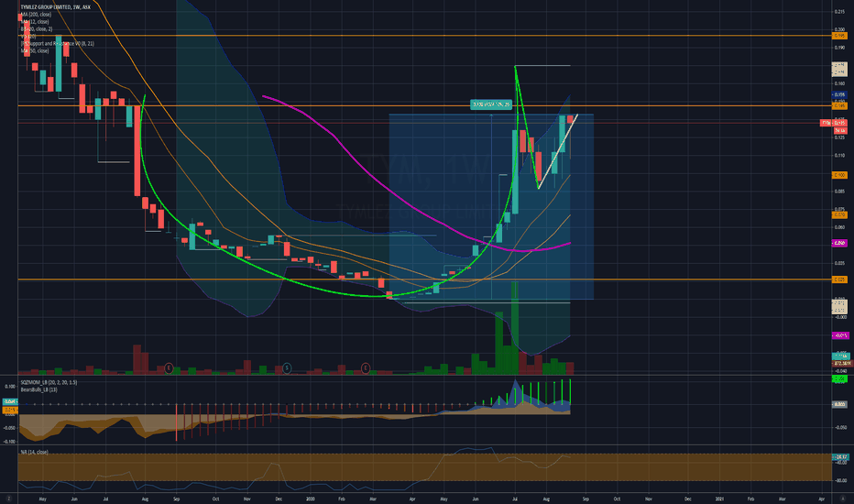Click the 0.215 tick on price axis
Screen dimensions: 854x504
click(x=839, y=11)
